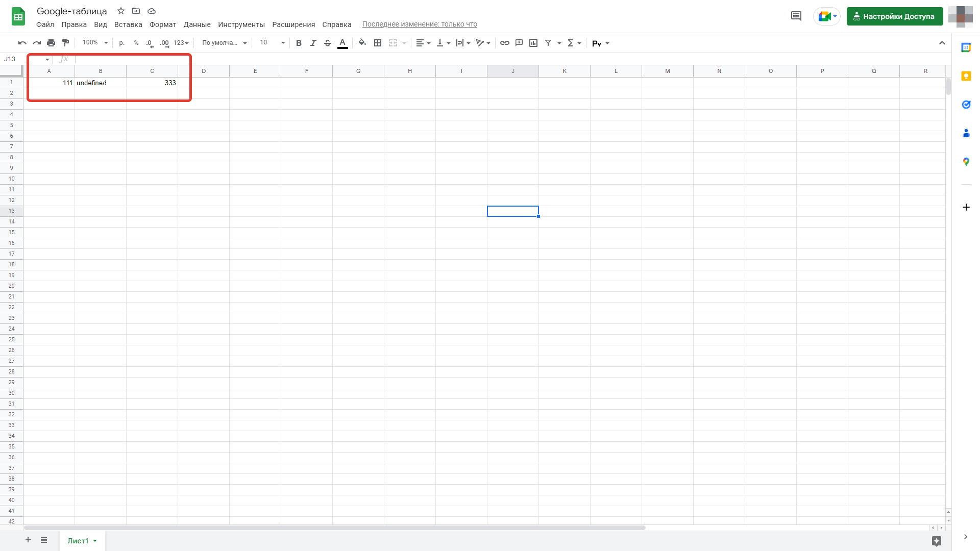Insert a link using the chain icon

click(504, 43)
